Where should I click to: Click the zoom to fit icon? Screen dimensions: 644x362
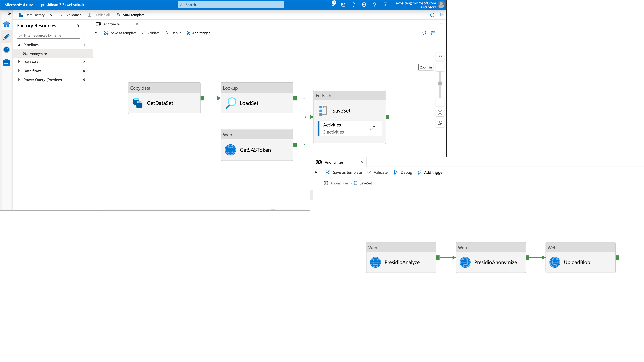[x=440, y=113]
